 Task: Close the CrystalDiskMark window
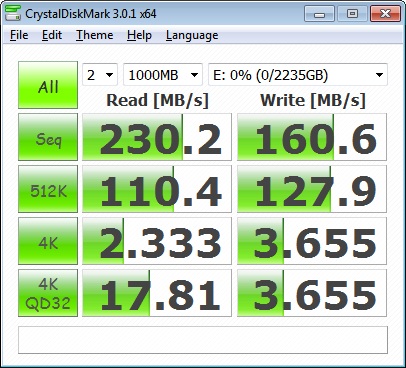pos(385,14)
